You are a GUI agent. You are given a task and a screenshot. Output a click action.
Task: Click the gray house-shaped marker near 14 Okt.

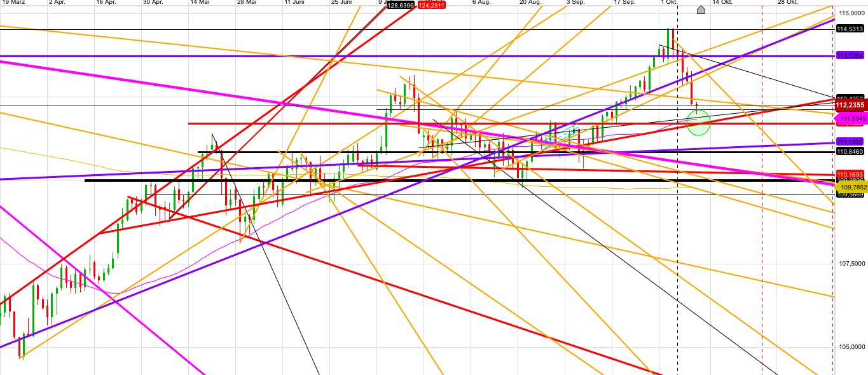701,10
